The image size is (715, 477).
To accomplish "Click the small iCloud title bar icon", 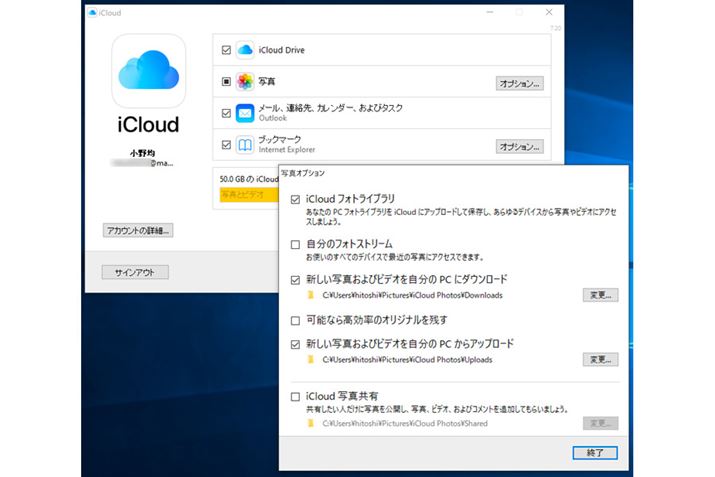I will click(x=93, y=13).
